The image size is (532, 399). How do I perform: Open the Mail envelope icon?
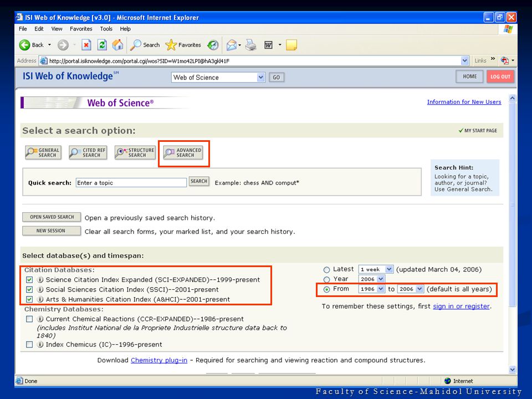[232, 45]
